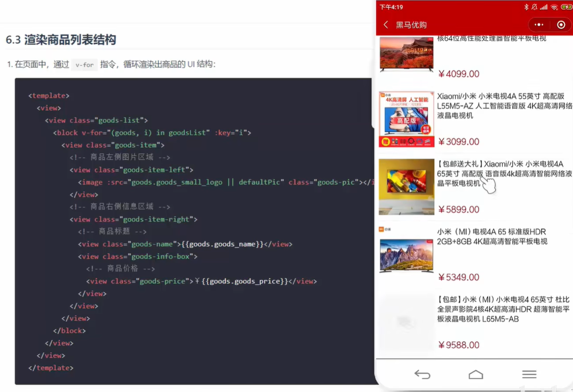The width and height of the screenshot is (573, 392).
Task: Click the Bluetooth status icon
Action: [x=526, y=7]
